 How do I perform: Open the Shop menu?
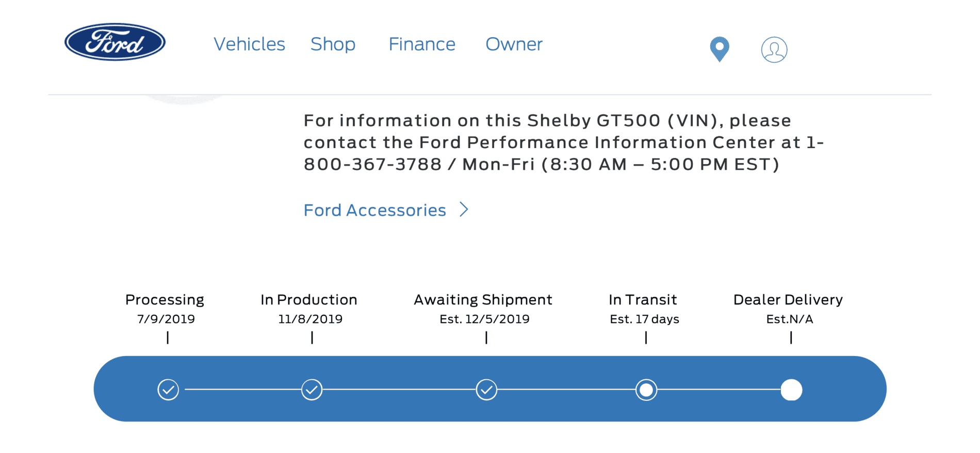333,44
